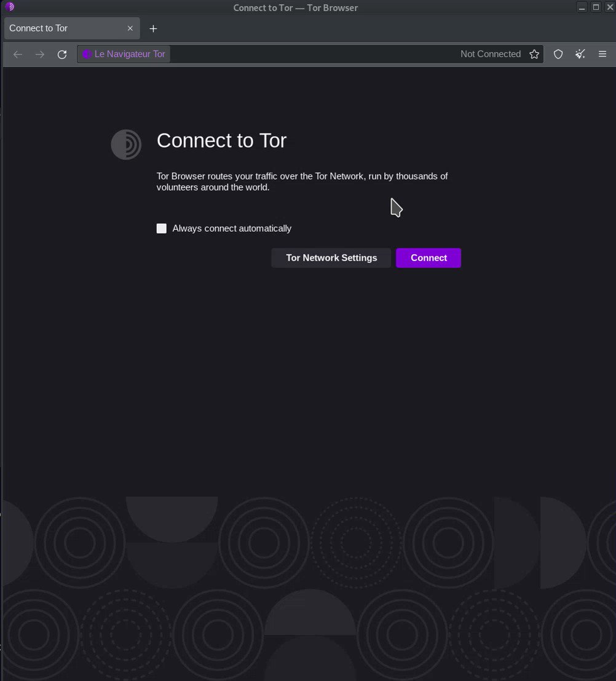Click the Connect to Tor heading

(221, 141)
